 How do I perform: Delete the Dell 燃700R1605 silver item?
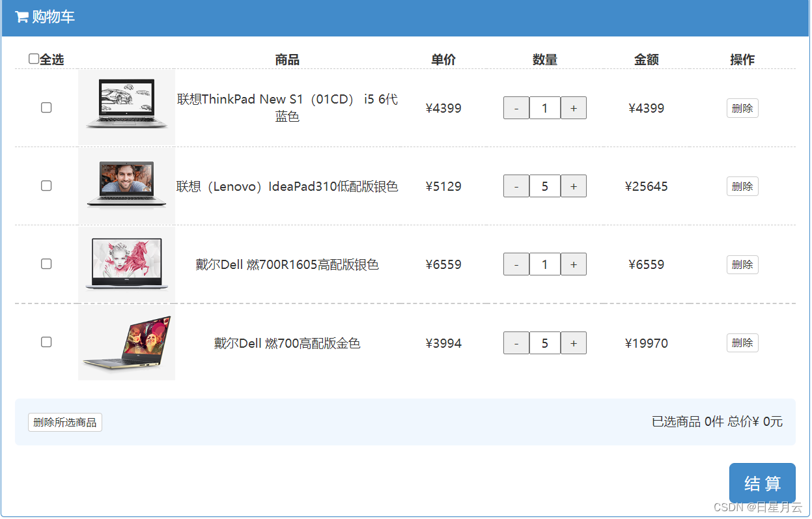[x=742, y=264]
